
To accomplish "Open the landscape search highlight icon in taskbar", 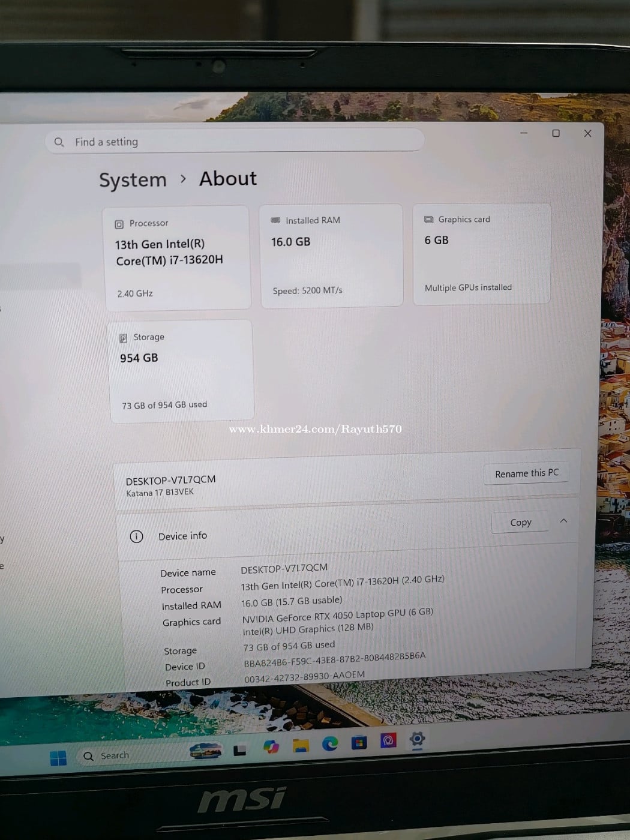I will 206,751.
